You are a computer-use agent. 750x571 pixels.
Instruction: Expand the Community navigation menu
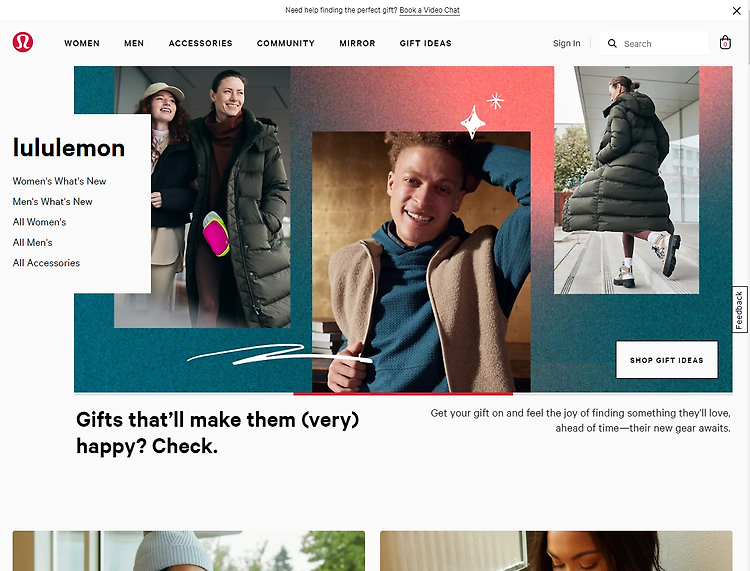click(286, 43)
